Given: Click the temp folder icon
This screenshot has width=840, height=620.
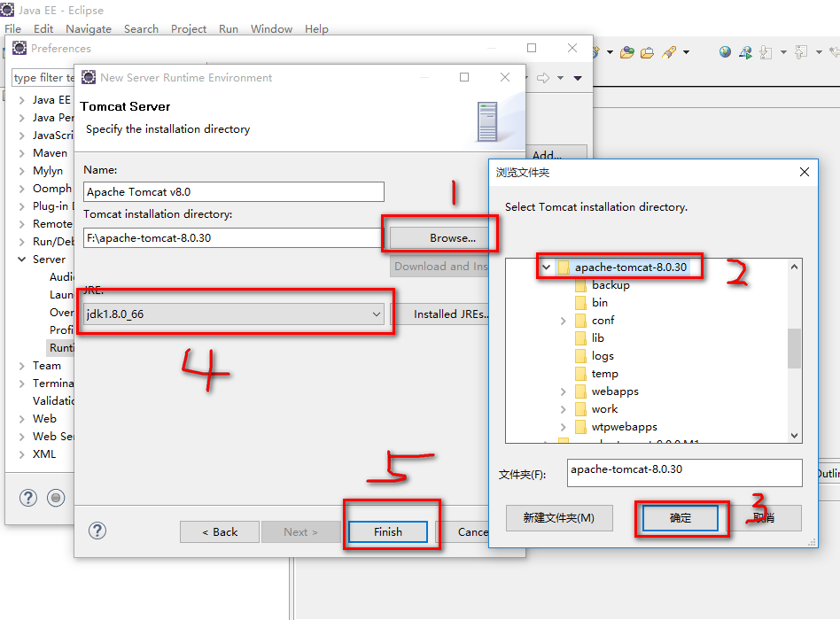Looking at the screenshot, I should pos(580,374).
